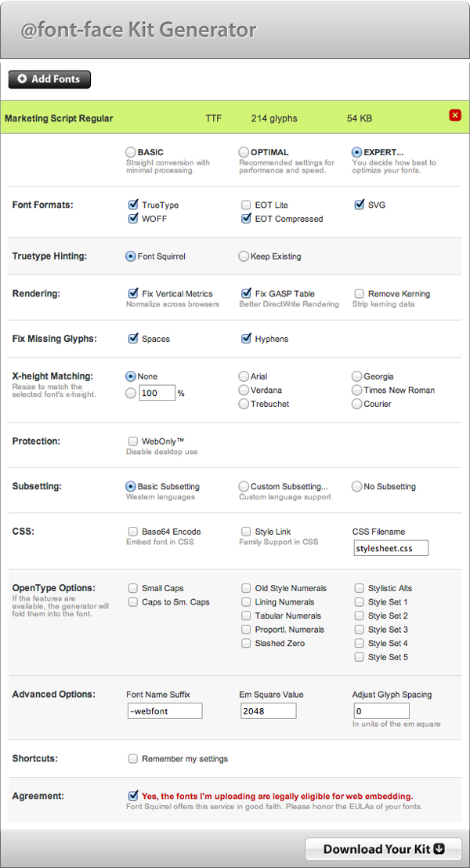Image resolution: width=470 pixels, height=868 pixels.
Task: Click the CSS Filename field
Action: pyautogui.click(x=390, y=549)
